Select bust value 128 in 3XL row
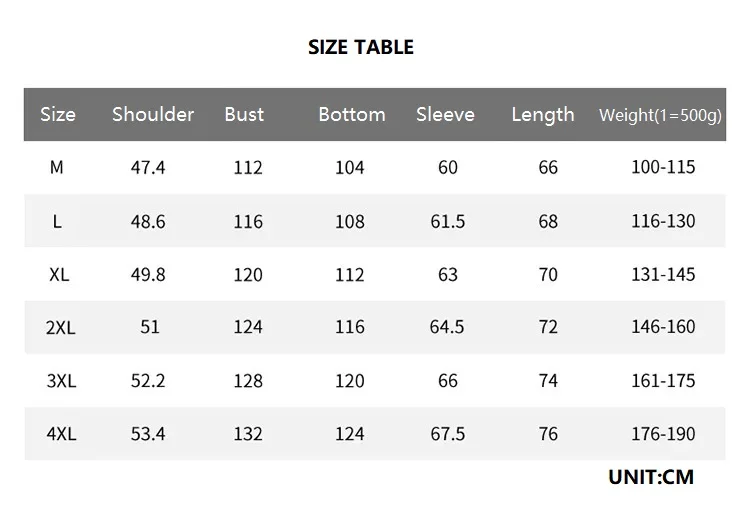The height and width of the screenshot is (506, 750). pyautogui.click(x=247, y=381)
